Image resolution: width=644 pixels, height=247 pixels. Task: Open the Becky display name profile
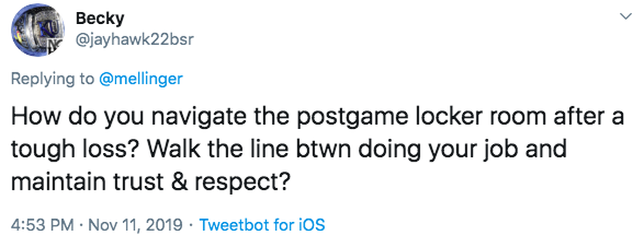[x=100, y=18]
